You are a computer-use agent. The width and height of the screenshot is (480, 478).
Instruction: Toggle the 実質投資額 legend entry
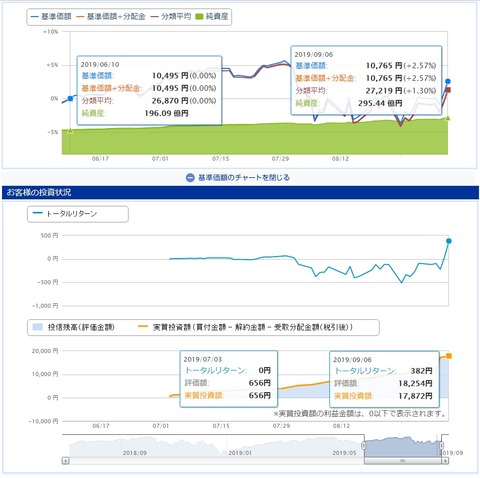click(x=245, y=327)
